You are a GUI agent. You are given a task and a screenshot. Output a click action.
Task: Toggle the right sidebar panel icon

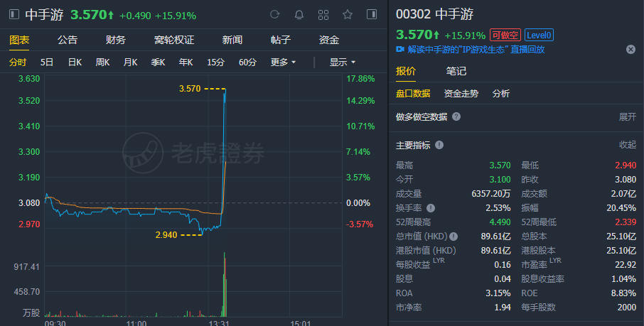[x=372, y=15]
